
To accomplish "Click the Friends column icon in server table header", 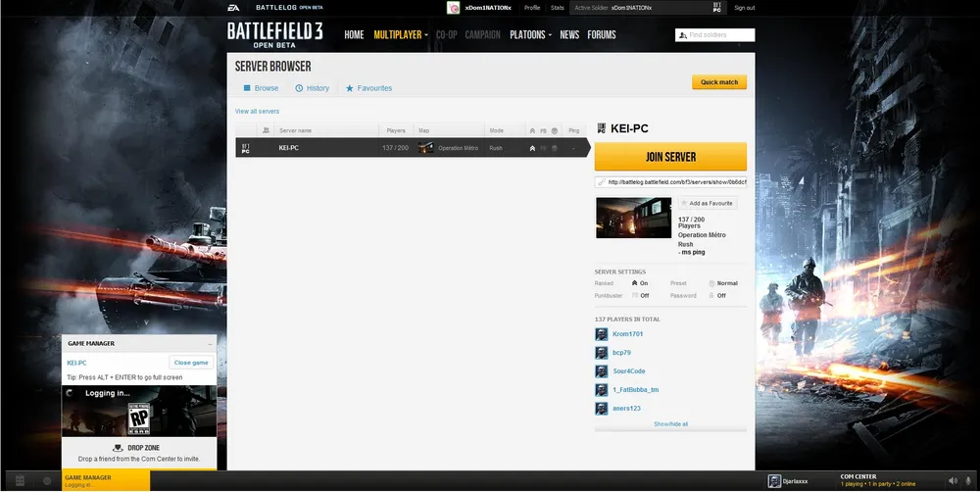I will click(x=266, y=130).
